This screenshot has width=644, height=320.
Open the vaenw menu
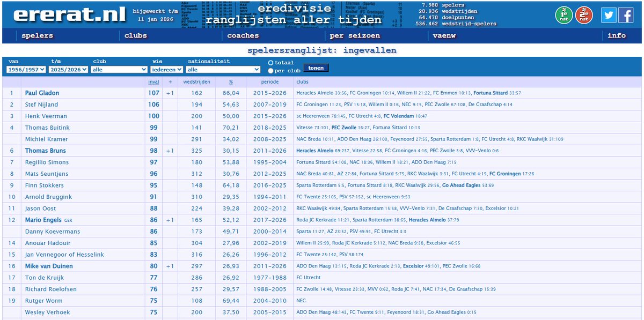point(444,36)
